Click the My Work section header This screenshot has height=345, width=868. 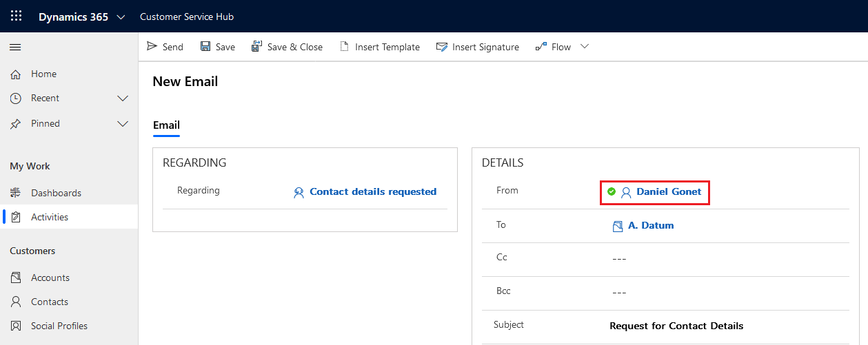(x=30, y=166)
